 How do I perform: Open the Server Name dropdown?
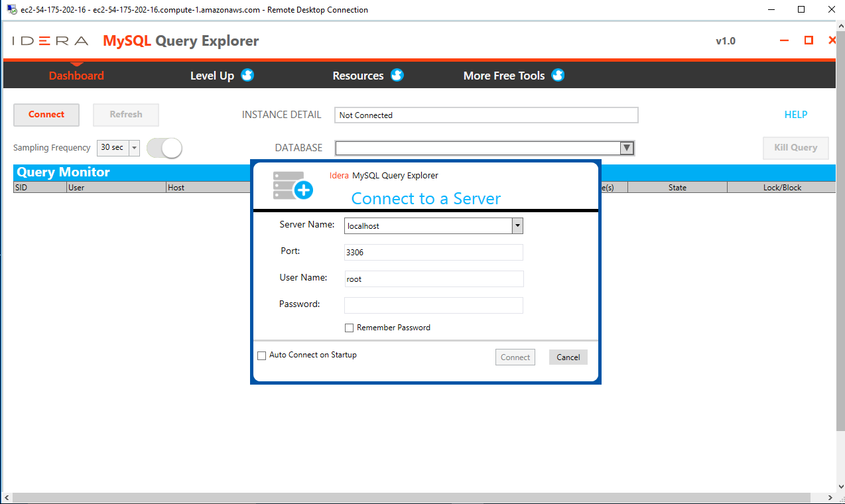point(517,225)
